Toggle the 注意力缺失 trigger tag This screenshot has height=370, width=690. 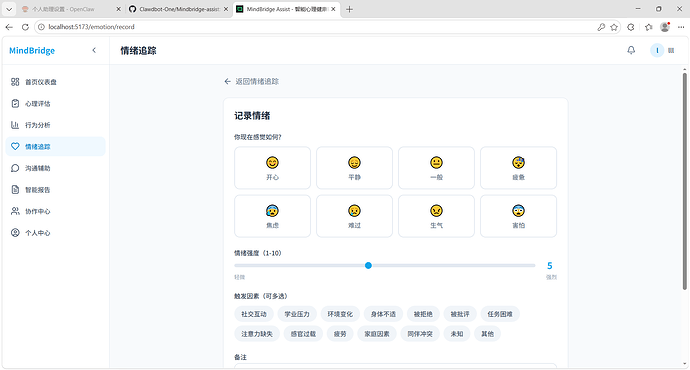coord(257,334)
